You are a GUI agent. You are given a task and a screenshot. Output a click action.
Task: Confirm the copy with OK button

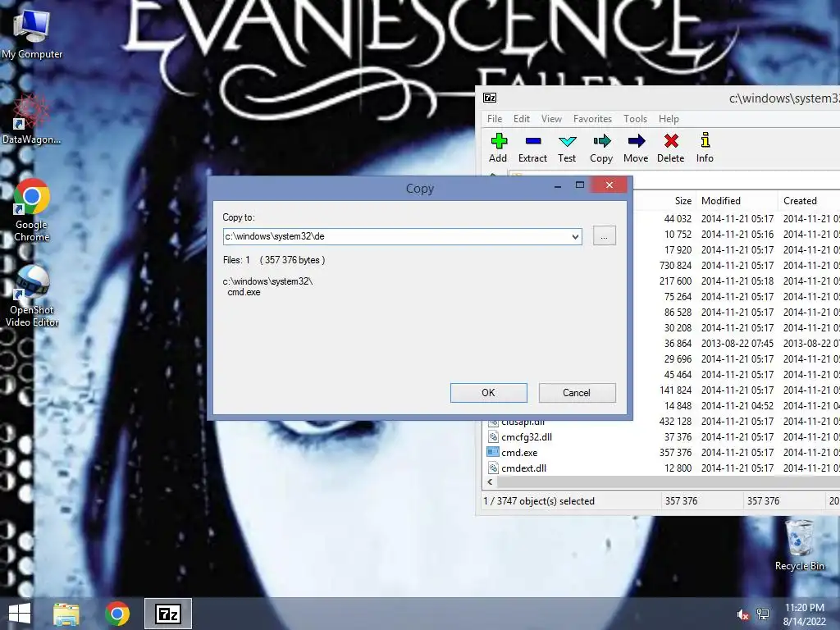click(x=489, y=393)
